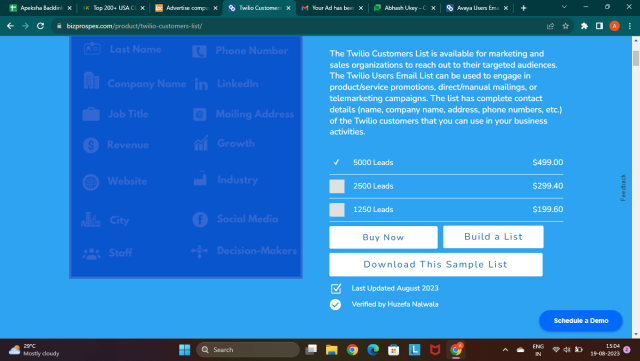Click the page vertical scrollbar thumb
Screen dimensions: 640x361
click(636, 58)
